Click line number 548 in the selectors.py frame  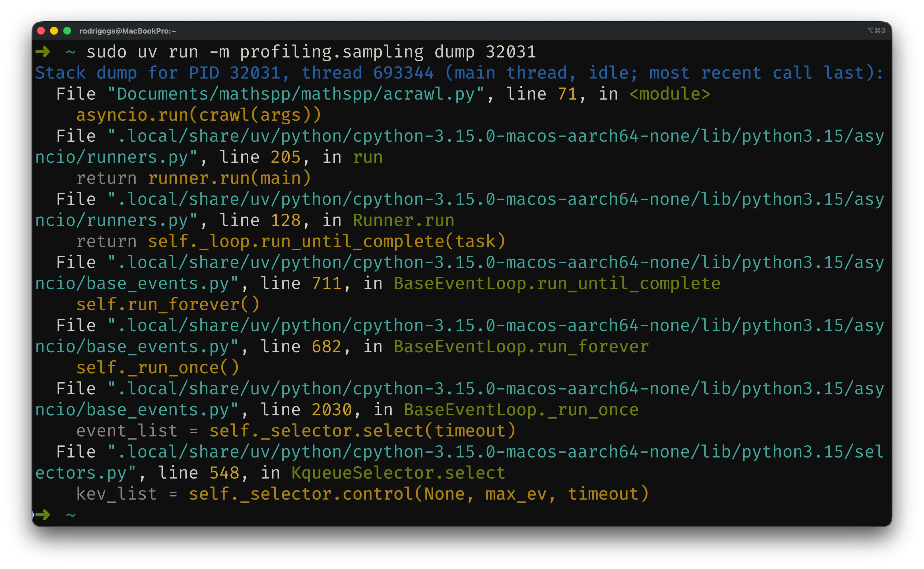pyautogui.click(x=224, y=473)
